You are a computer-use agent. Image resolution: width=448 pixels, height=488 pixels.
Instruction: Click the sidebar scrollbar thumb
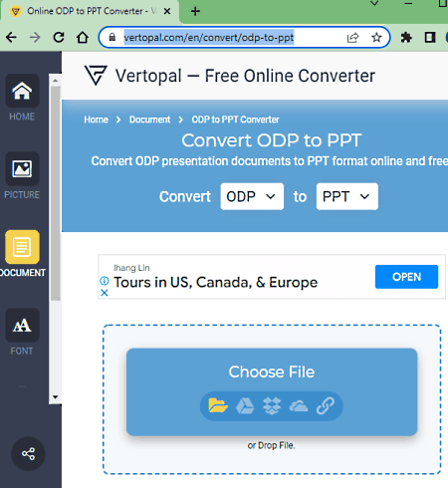click(55, 193)
